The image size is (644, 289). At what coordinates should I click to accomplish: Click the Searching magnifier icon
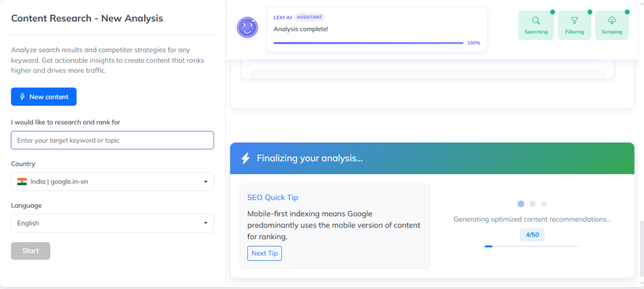(x=536, y=21)
